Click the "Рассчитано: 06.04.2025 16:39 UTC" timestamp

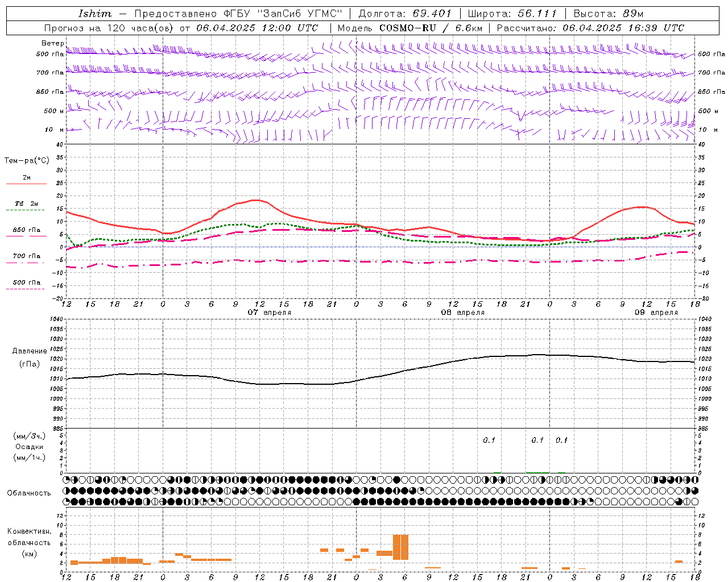pyautogui.click(x=590, y=28)
